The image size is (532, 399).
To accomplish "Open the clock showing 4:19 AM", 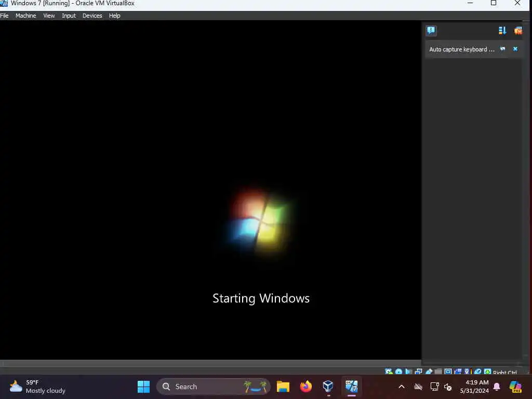I will [474, 387].
